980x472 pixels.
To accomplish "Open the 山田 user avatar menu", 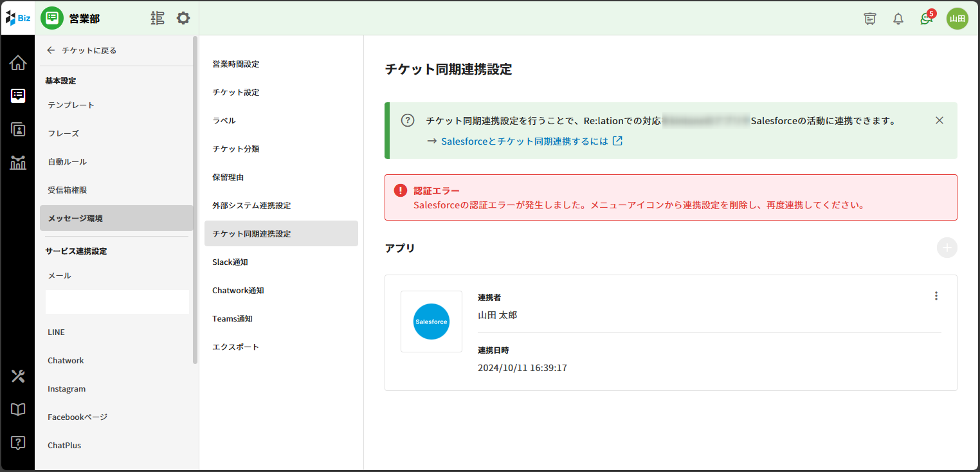I will 957,19.
